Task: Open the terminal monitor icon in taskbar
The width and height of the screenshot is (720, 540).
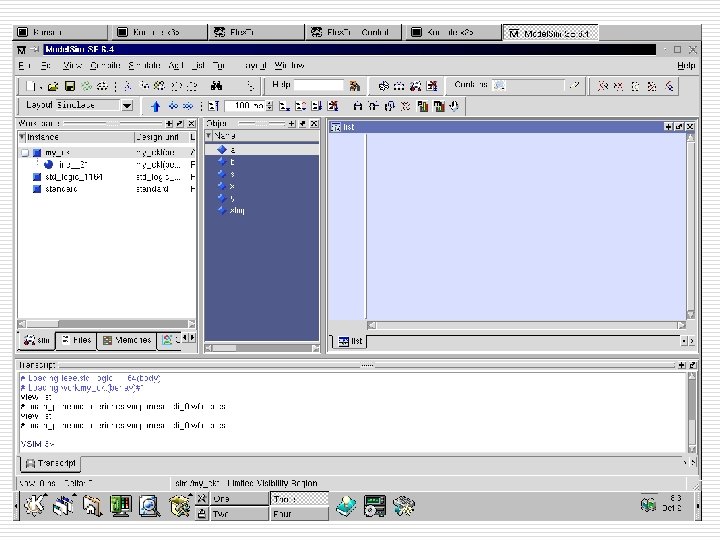Action: (x=120, y=506)
